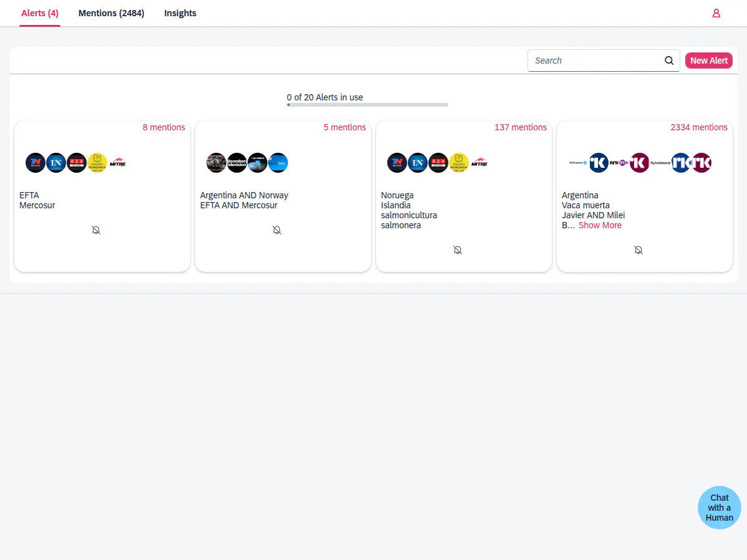
Task: Click A24 logo in Noruega card
Action: (438, 163)
